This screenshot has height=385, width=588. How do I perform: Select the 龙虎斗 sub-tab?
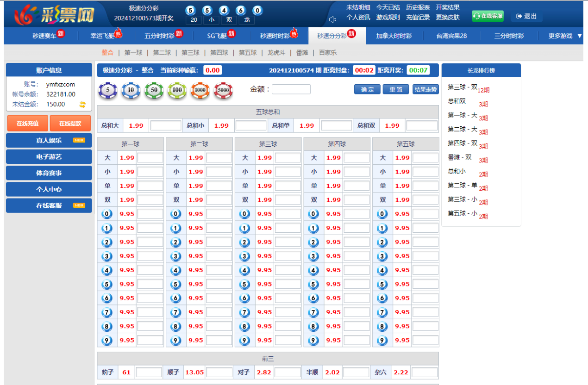pyautogui.click(x=276, y=53)
